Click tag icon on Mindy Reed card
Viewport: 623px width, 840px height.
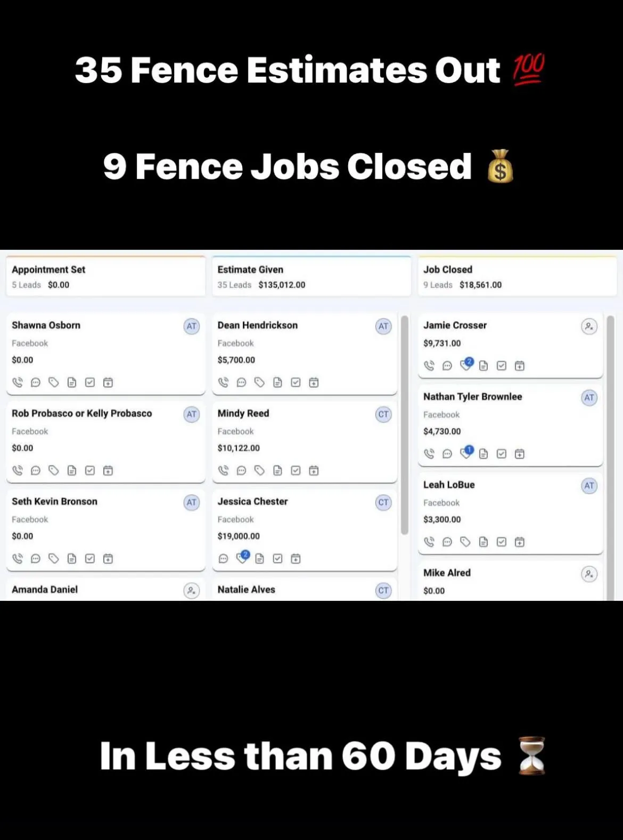[x=259, y=470]
